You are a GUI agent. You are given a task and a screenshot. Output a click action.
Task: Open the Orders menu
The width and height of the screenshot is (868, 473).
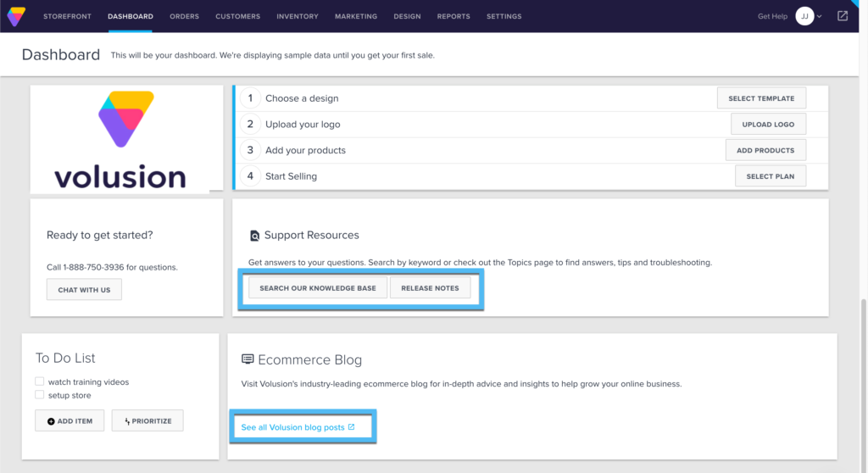pos(184,17)
